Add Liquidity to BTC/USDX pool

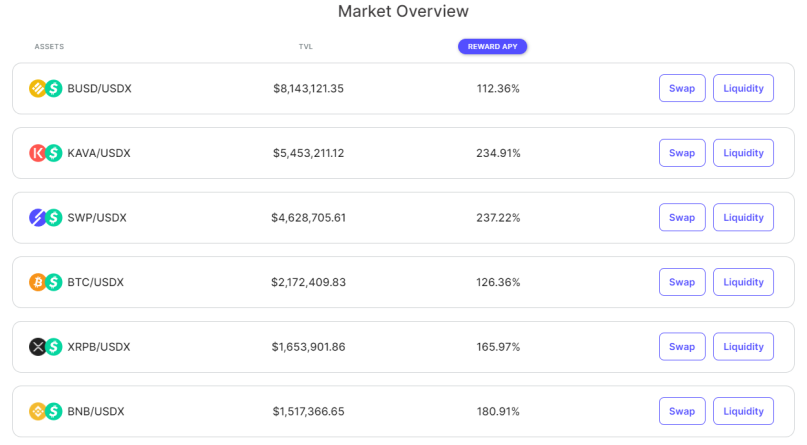[743, 282]
